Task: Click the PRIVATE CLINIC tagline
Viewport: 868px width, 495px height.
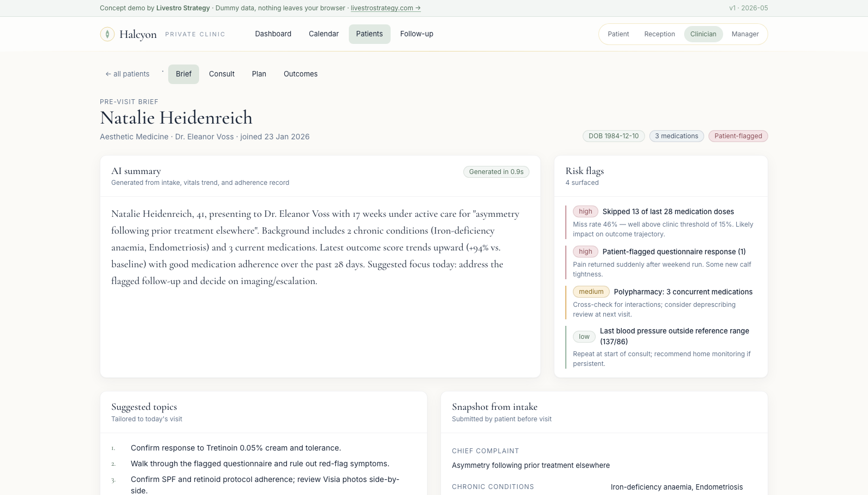Action: (x=195, y=34)
